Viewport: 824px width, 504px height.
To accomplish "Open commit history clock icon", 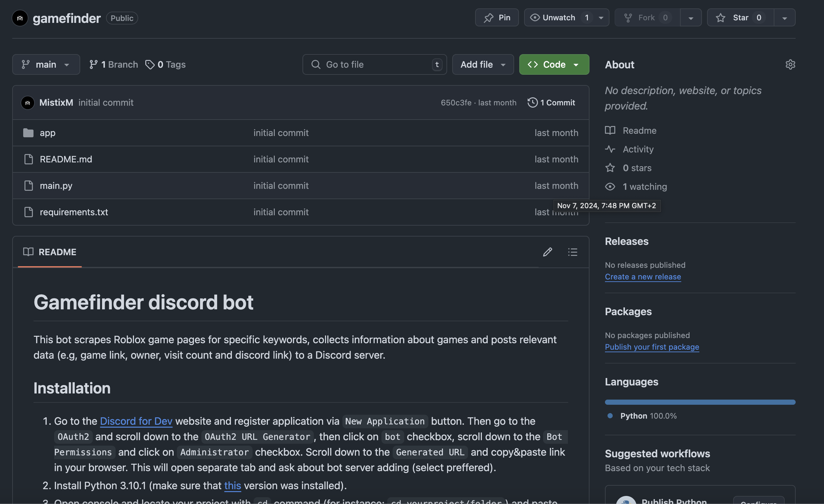I will 532,102.
